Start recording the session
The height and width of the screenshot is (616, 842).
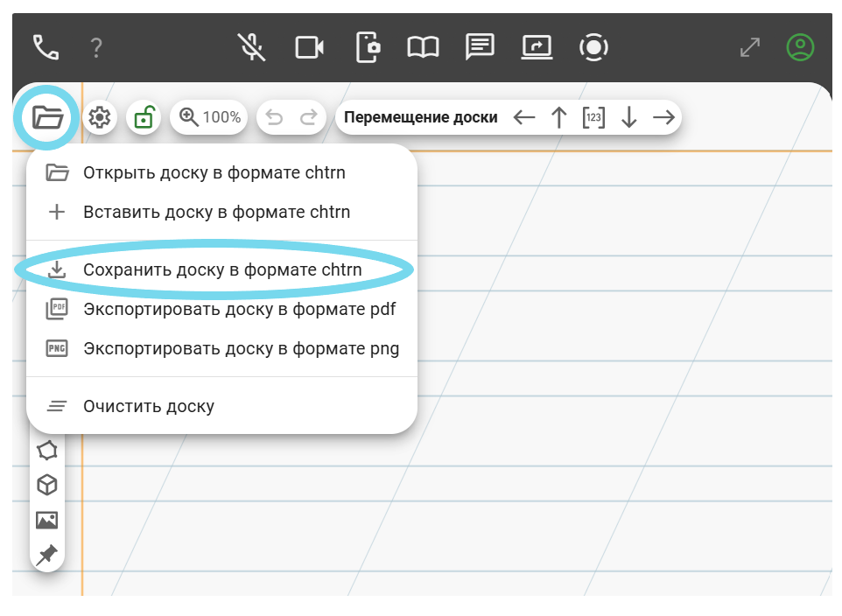click(x=593, y=47)
